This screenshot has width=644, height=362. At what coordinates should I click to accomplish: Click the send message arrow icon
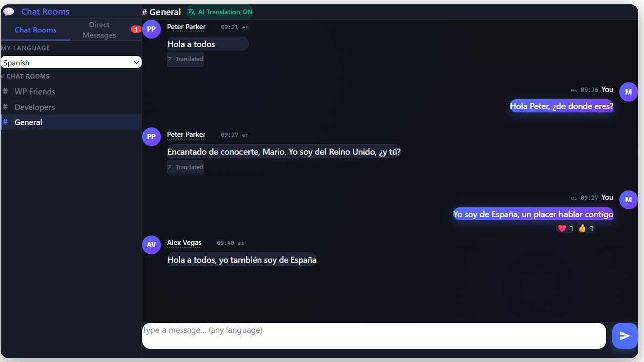(x=625, y=336)
